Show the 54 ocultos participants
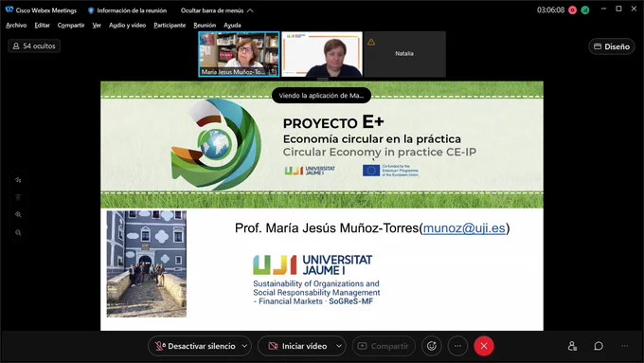 pos(34,46)
